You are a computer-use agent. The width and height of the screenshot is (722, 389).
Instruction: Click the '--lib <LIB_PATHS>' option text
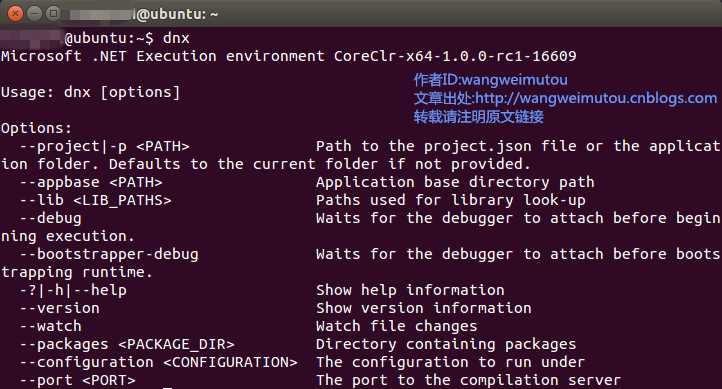point(95,200)
